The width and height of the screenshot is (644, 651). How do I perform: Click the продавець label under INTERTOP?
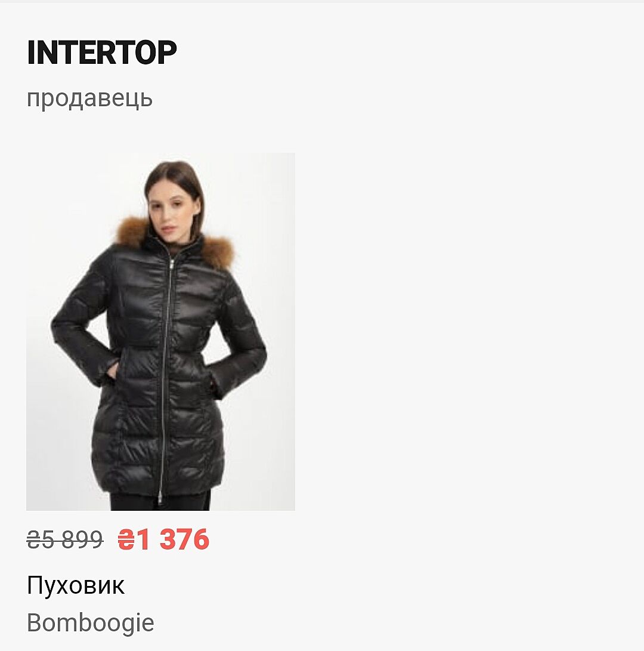click(89, 99)
